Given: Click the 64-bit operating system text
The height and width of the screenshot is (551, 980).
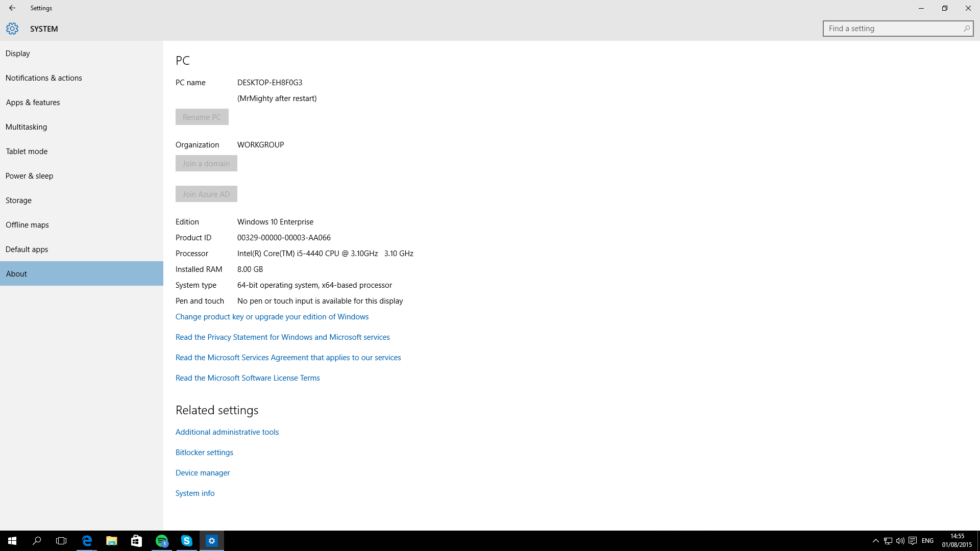Looking at the screenshot, I should tap(314, 285).
